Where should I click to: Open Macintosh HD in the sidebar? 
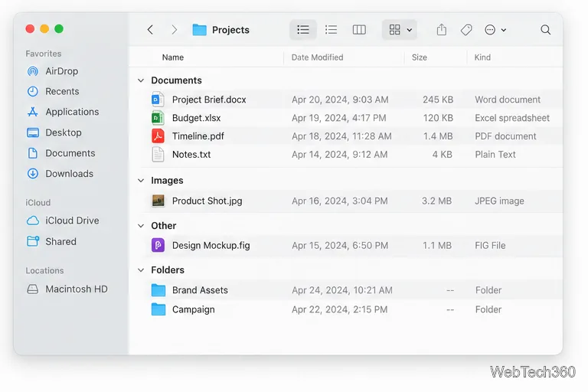[76, 289]
